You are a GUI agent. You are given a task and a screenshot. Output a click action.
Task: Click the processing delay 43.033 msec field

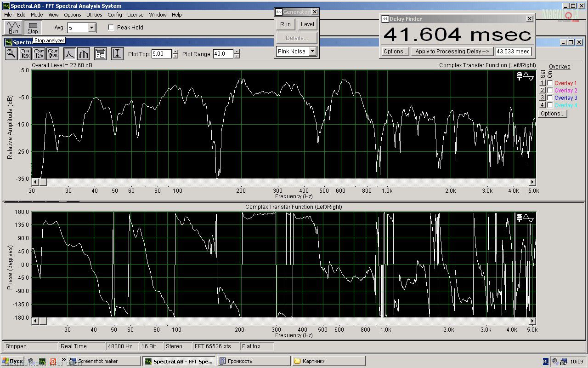click(513, 52)
